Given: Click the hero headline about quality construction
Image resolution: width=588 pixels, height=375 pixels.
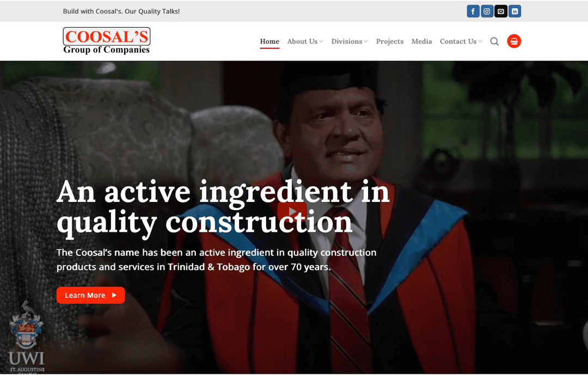Looking at the screenshot, I should 223,207.
